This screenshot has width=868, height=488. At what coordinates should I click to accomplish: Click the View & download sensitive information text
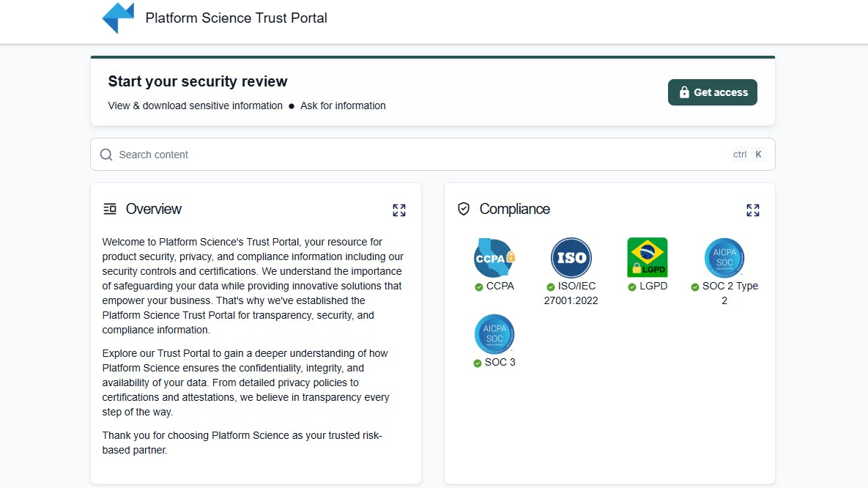pyautogui.click(x=195, y=106)
